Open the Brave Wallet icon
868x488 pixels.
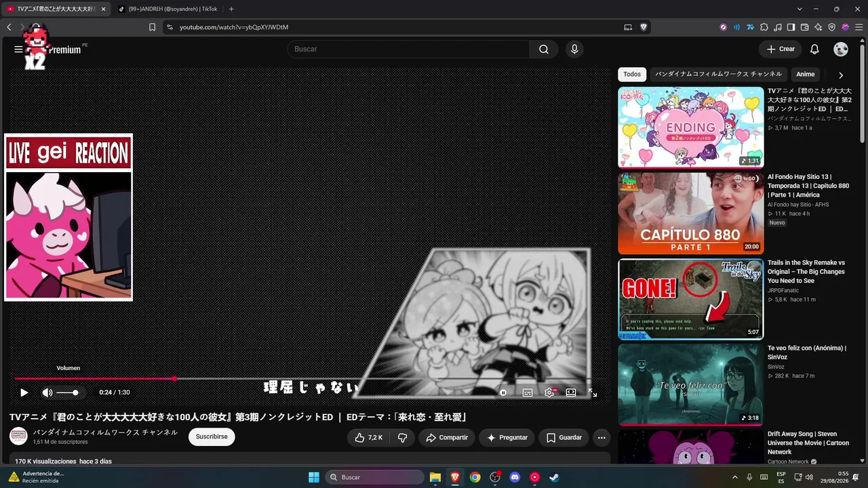point(804,27)
